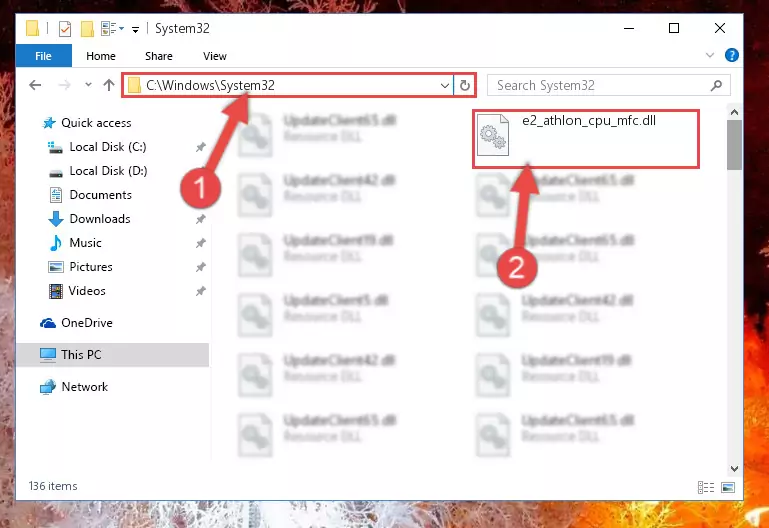Viewport: 769px width, 528px height.
Task: Select the e2_athlon_cpu_mfc.dll file
Action: pos(586,139)
